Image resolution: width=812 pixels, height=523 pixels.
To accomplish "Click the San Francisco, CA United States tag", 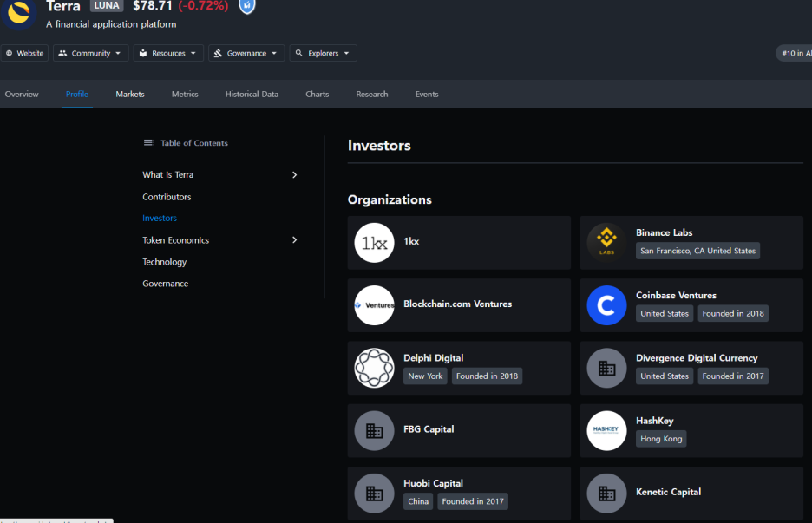I will click(x=697, y=251).
